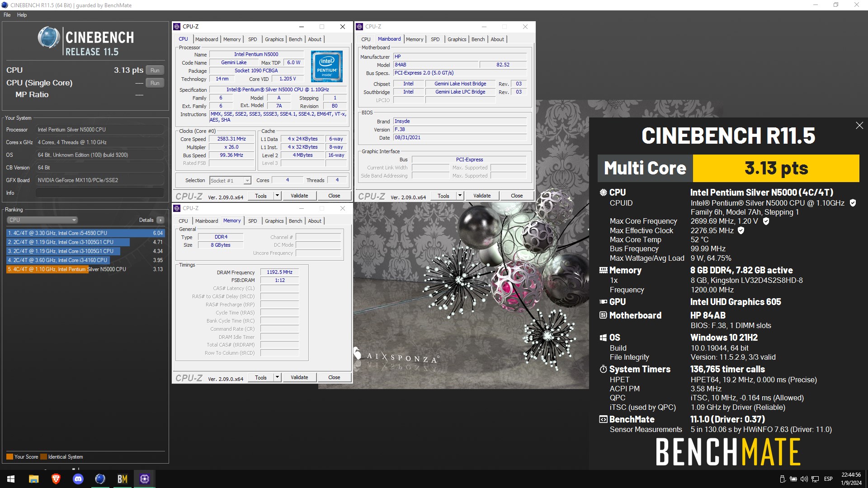868x488 pixels.
Task: Open the File menu
Action: [x=7, y=15]
